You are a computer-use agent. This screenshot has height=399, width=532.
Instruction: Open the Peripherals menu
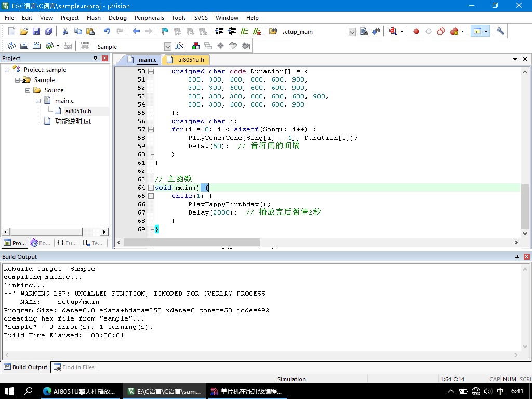click(x=149, y=18)
